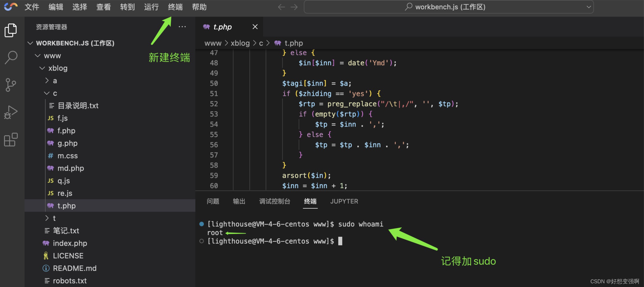The height and width of the screenshot is (287, 644).
Task: Open the 文件 menu
Action: click(x=32, y=7)
